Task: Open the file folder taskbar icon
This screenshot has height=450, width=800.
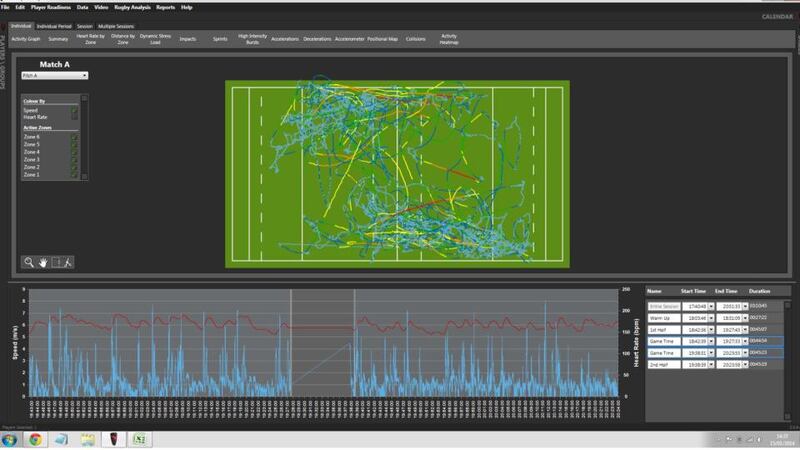Action: click(x=88, y=439)
